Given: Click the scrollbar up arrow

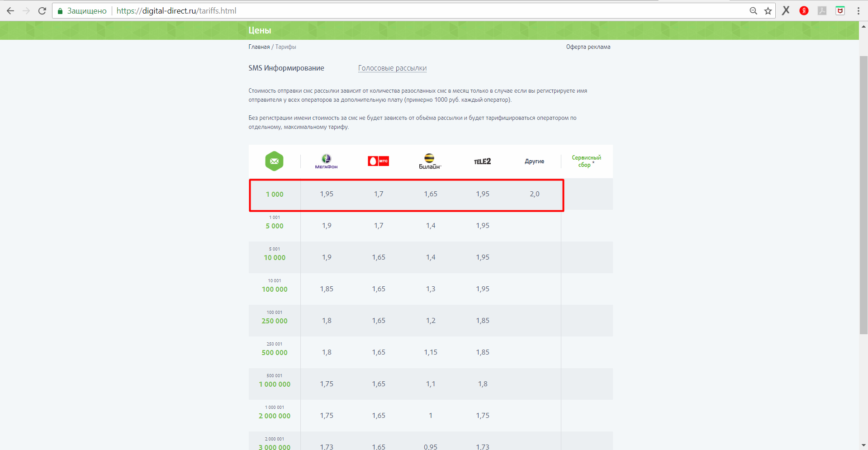Looking at the screenshot, I should tap(863, 26).
